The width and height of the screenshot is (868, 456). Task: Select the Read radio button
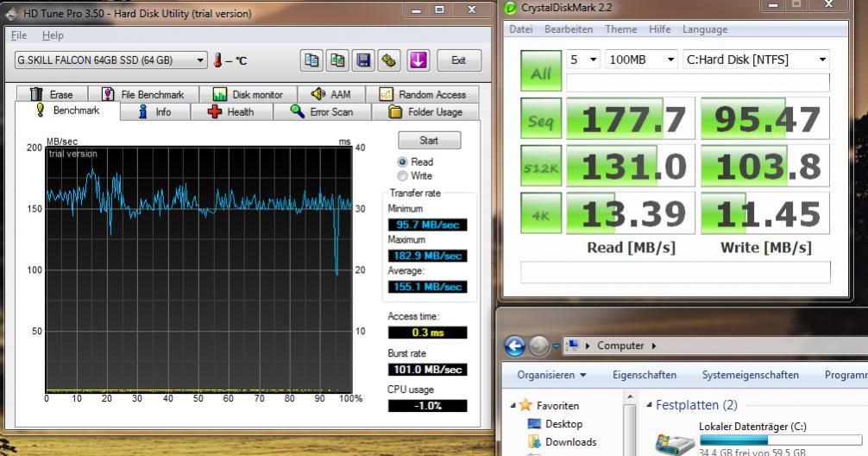[x=402, y=161]
